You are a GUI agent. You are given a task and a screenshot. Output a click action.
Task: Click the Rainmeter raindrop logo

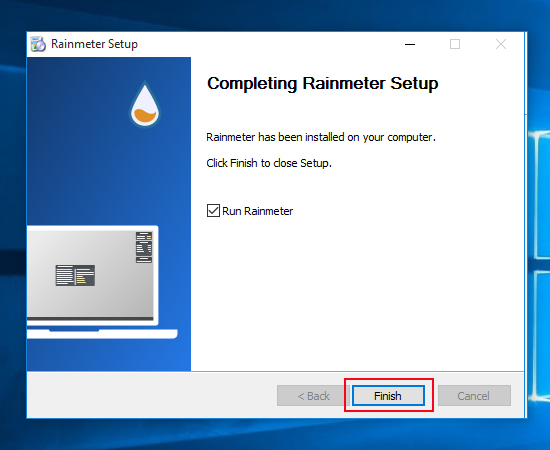[x=145, y=104]
